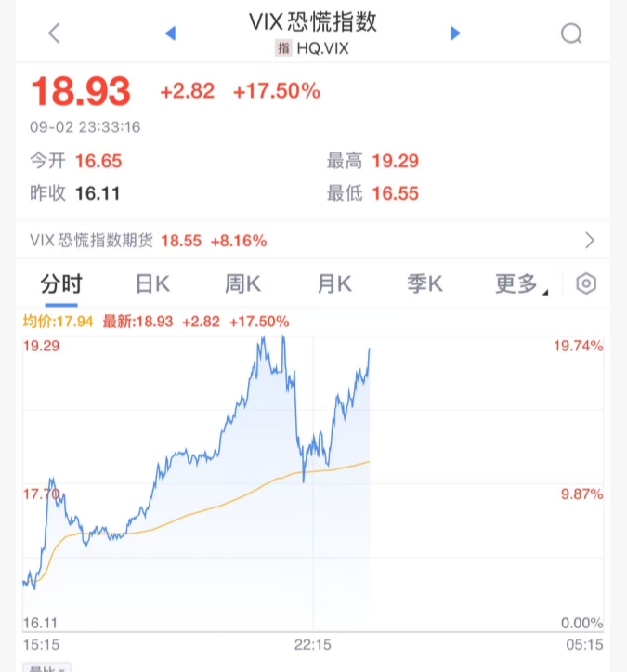Screen dimensions: 627x672
Task: Switch to the 周K tab
Action: (242, 284)
